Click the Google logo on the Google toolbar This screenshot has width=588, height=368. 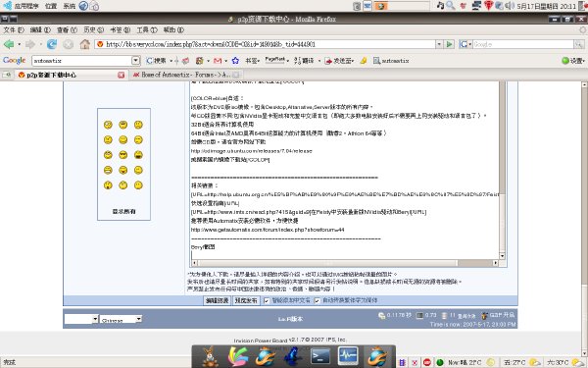pos(15,61)
